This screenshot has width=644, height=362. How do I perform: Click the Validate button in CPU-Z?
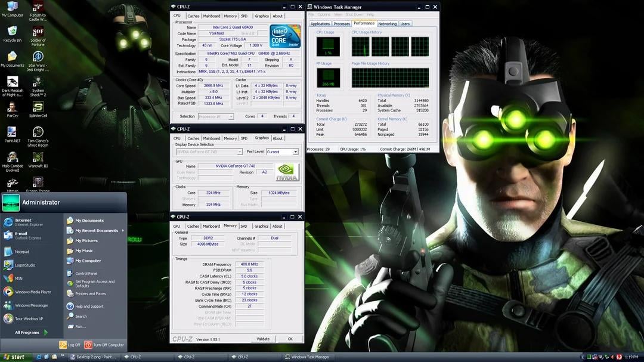[262, 339]
